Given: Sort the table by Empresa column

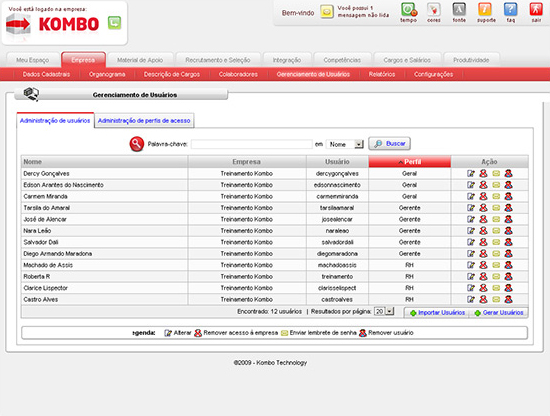Looking at the screenshot, I should tap(247, 162).
